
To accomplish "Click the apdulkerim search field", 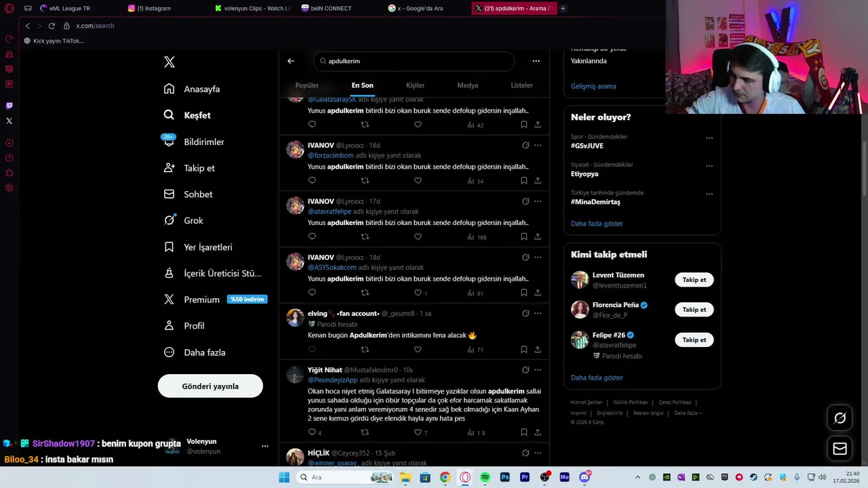I will click(414, 61).
